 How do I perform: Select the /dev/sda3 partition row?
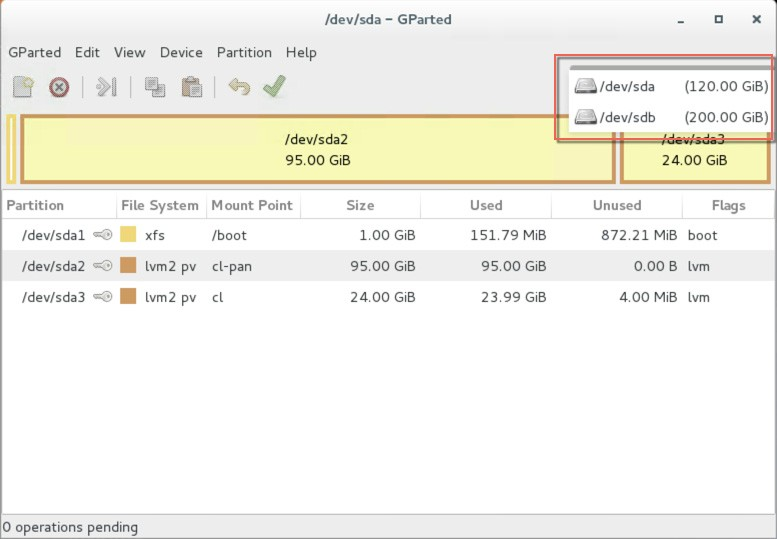click(x=300, y=297)
